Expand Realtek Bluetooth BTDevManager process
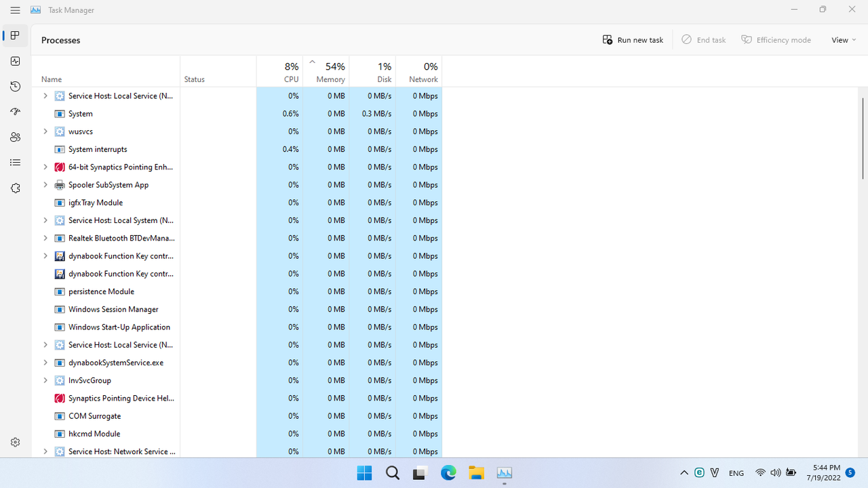Image resolution: width=868 pixels, height=488 pixels. (x=45, y=238)
